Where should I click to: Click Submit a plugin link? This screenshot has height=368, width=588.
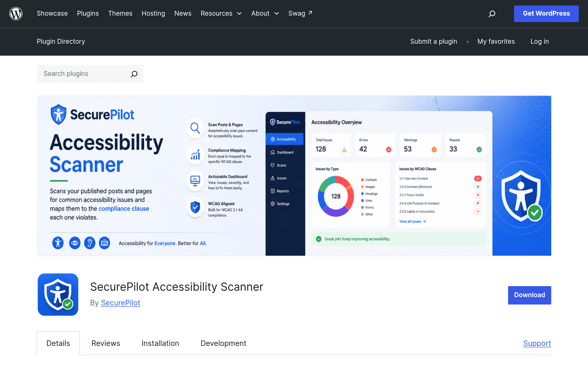coord(434,42)
